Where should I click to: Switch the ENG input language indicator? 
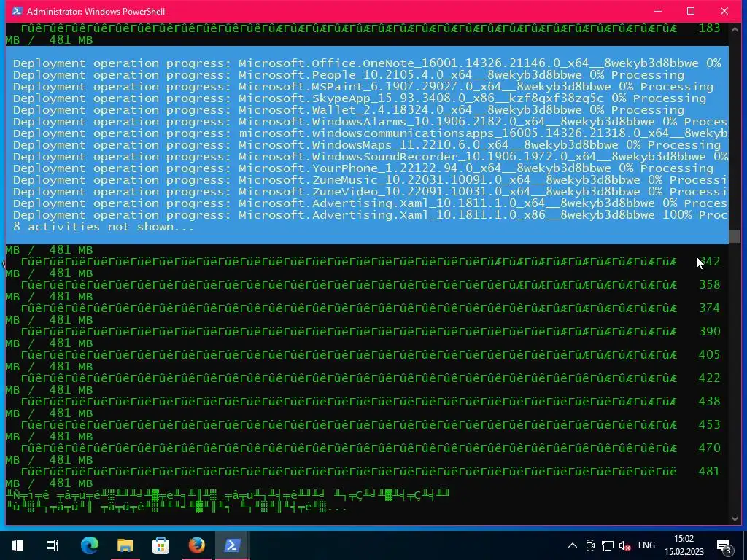pos(646,545)
